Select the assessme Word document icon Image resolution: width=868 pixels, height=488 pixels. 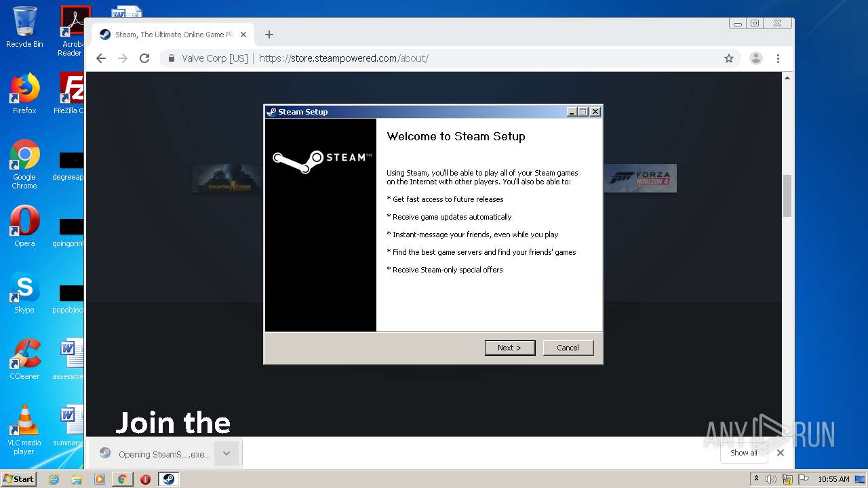(69, 359)
